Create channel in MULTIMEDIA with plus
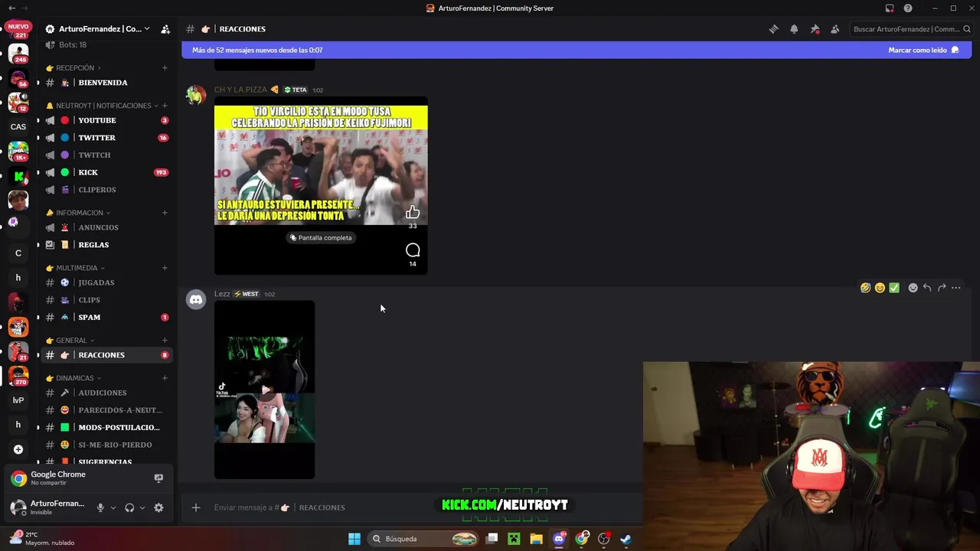The image size is (980, 551). pos(165,268)
